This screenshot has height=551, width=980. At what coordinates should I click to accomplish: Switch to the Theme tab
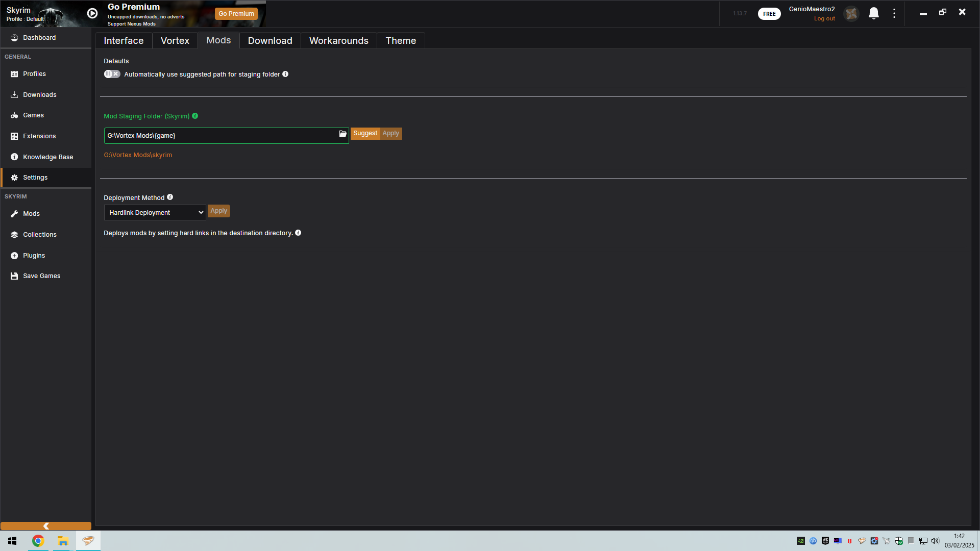(x=401, y=41)
